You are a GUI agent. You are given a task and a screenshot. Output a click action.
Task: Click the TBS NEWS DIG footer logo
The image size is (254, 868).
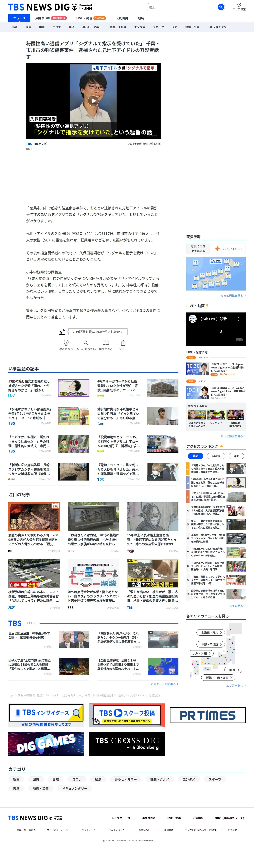[35, 818]
